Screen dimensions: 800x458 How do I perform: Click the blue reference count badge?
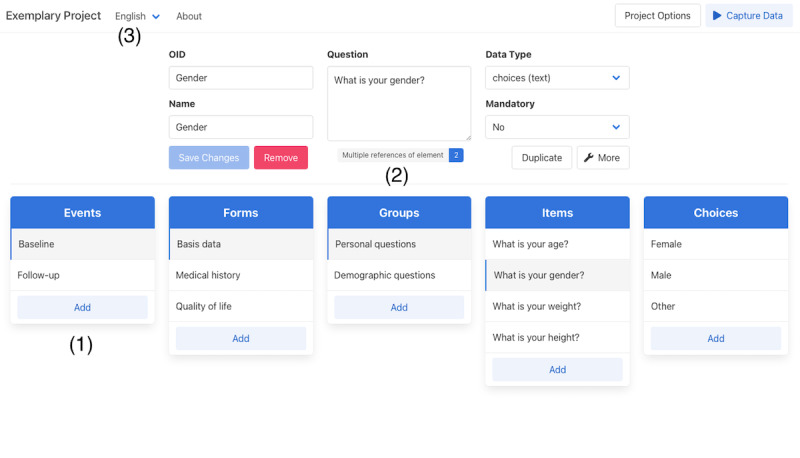point(456,155)
